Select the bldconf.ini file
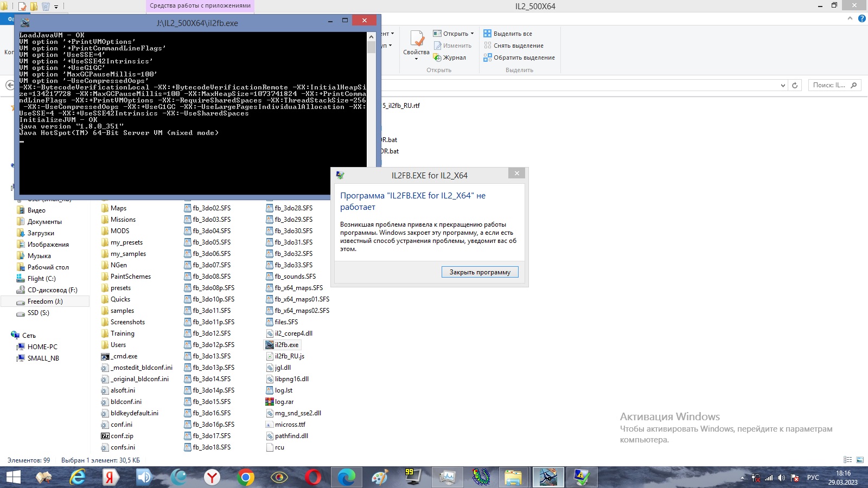 (126, 402)
